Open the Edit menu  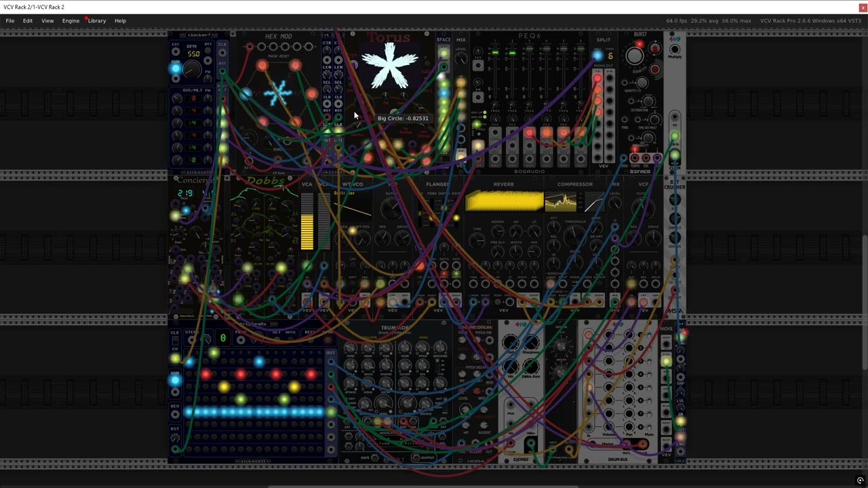point(28,21)
